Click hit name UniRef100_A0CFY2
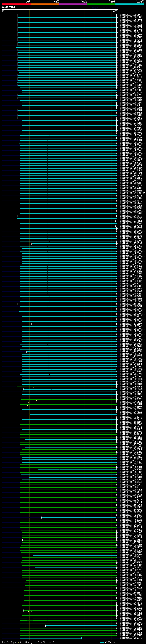Image resolution: width=146 pixels, height=644 pixels. point(131,382)
